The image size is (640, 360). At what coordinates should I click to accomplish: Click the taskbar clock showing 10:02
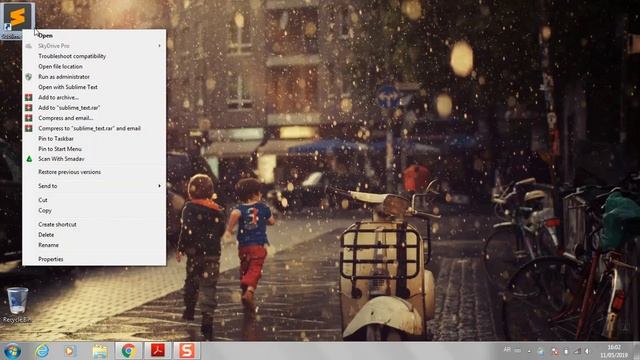click(x=614, y=351)
